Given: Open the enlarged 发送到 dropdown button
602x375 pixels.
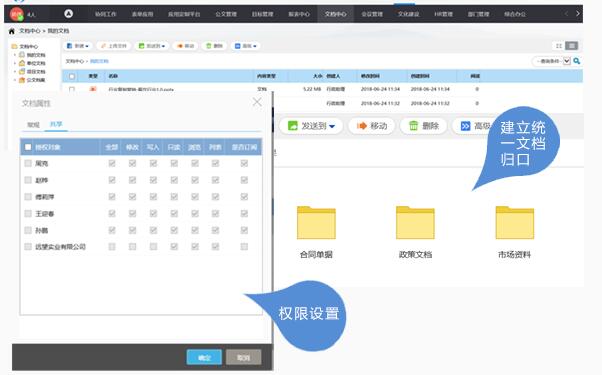Looking at the screenshot, I should click(x=311, y=126).
